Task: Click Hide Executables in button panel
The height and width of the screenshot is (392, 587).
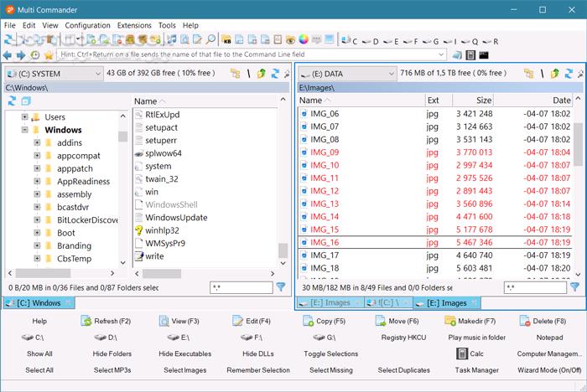Action: (x=185, y=353)
